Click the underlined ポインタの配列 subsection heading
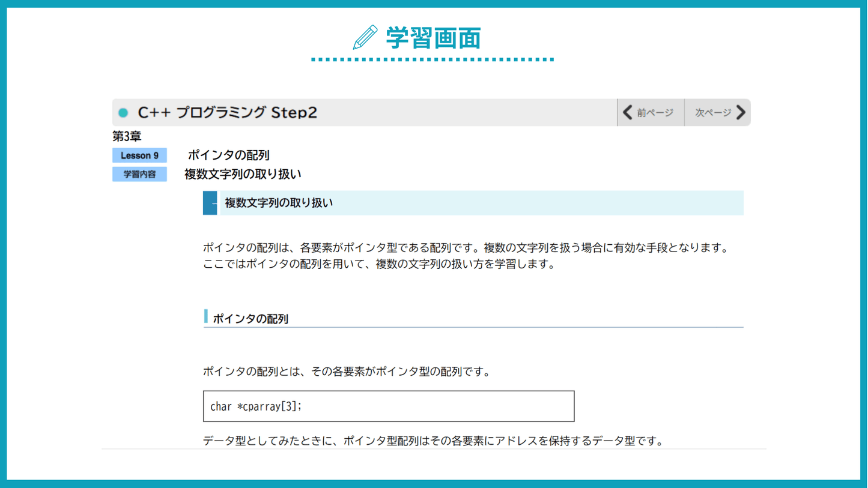This screenshot has height=488, width=868. pos(250,319)
